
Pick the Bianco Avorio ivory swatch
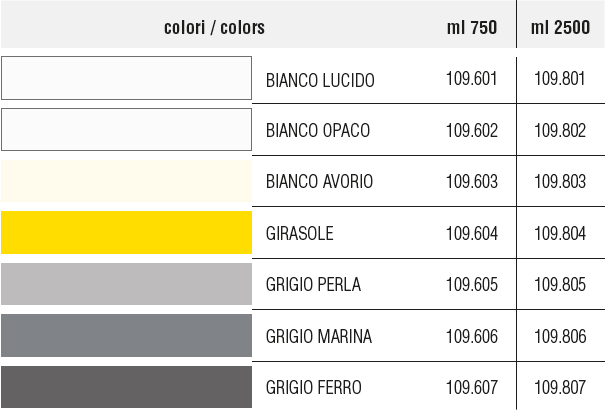[127, 181]
